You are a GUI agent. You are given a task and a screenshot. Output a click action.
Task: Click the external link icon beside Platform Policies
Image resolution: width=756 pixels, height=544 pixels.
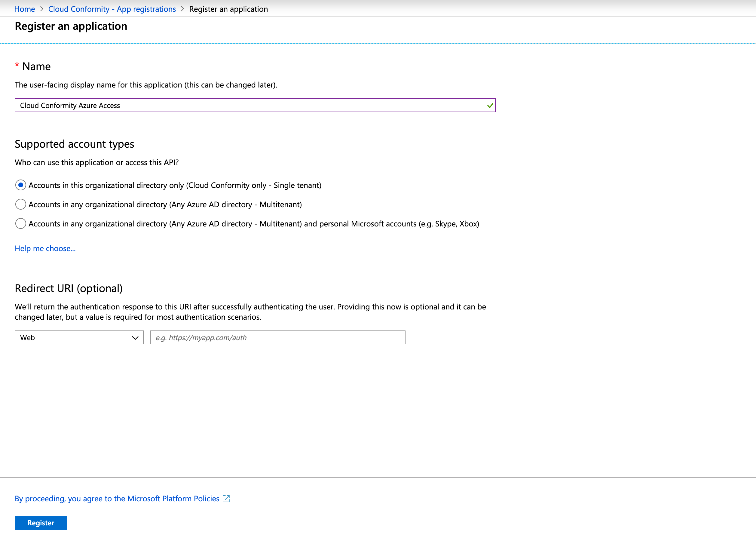(226, 499)
